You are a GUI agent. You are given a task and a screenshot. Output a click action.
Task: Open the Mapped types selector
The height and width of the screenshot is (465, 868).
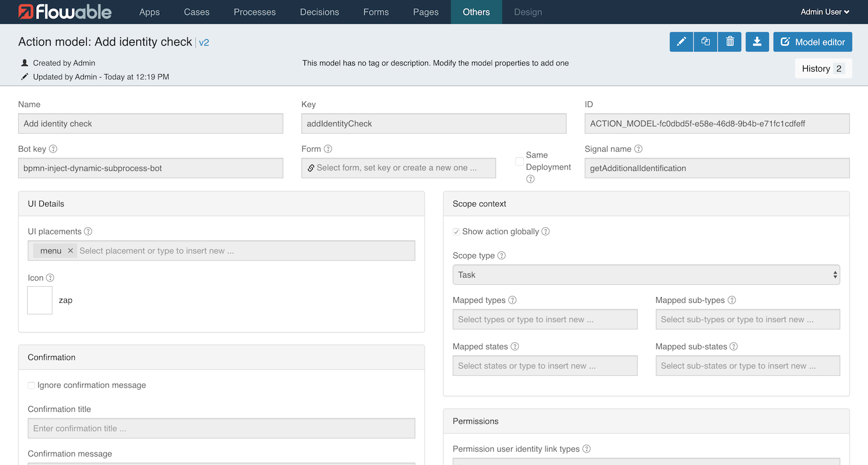tap(544, 319)
